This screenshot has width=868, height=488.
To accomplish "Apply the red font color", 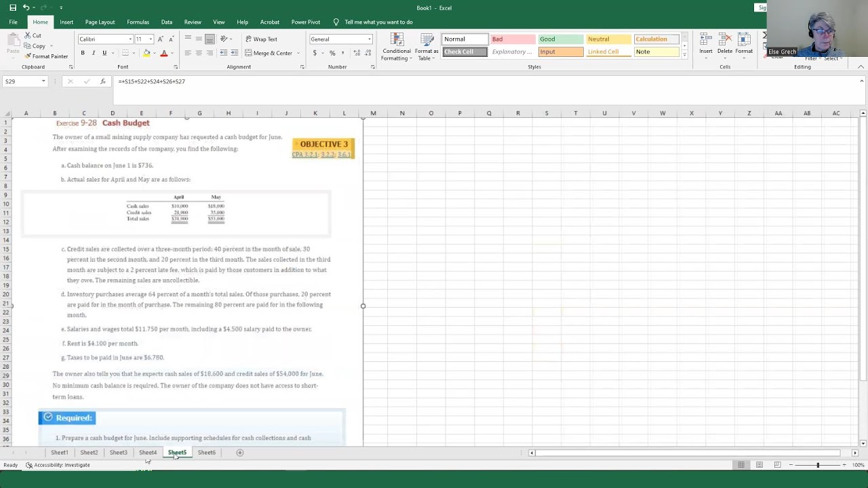I will coord(163,53).
